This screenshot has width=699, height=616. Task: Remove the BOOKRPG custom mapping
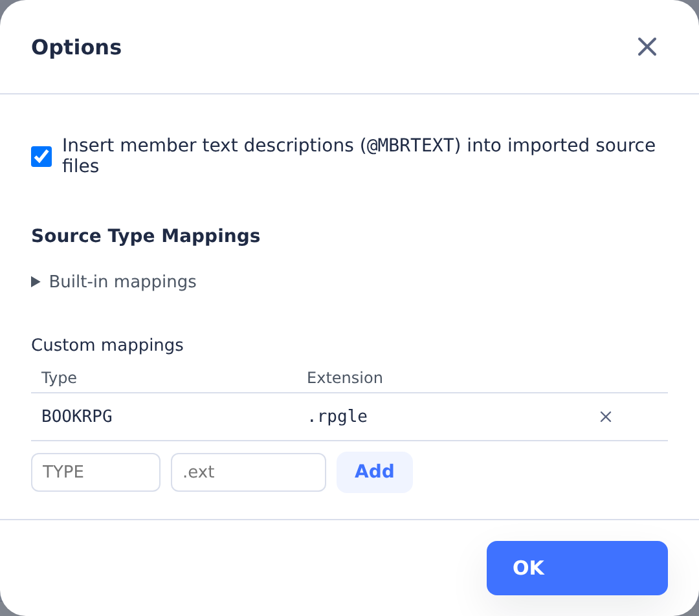pos(605,417)
